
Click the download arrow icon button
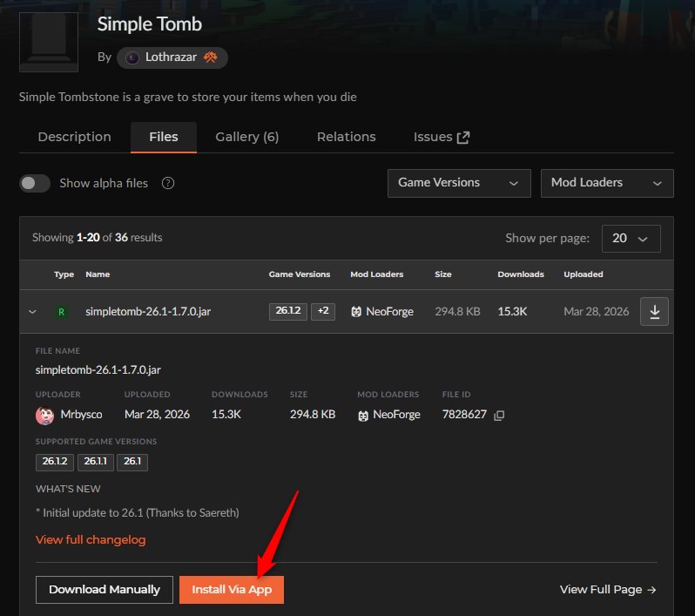pyautogui.click(x=654, y=312)
